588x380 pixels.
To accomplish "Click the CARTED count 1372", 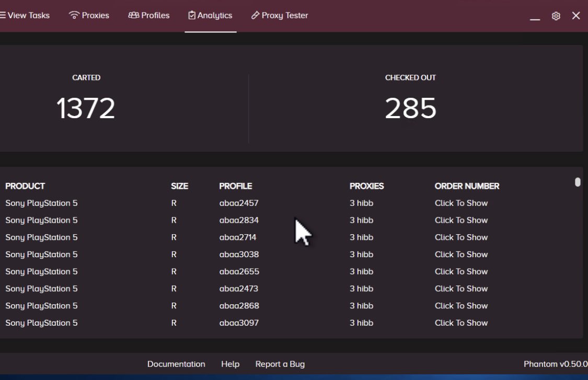I will pyautogui.click(x=86, y=108).
